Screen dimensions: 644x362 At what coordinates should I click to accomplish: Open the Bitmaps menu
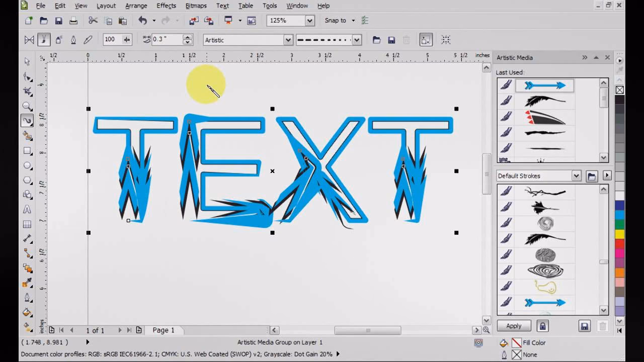196,6
